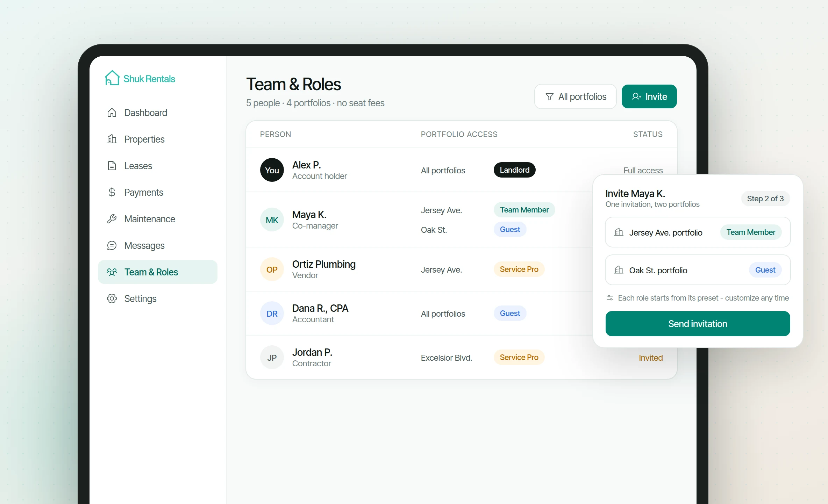
Task: Click the Shuk Rentals house logo
Action: [x=112, y=78]
